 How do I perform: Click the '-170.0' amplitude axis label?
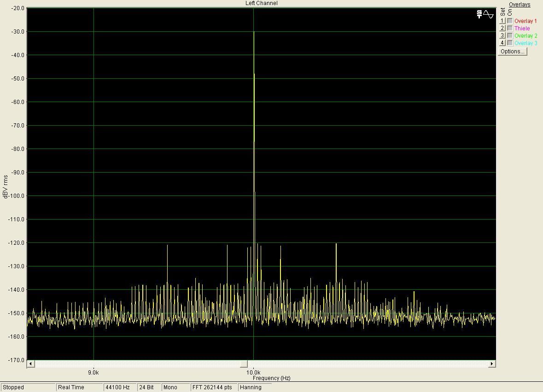click(16, 360)
